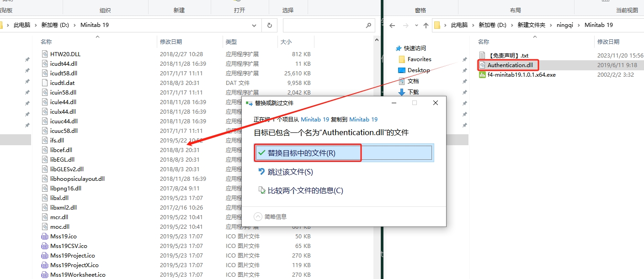Click the HTW20.DLL file icon
The image size is (644, 279).
tap(44, 54)
